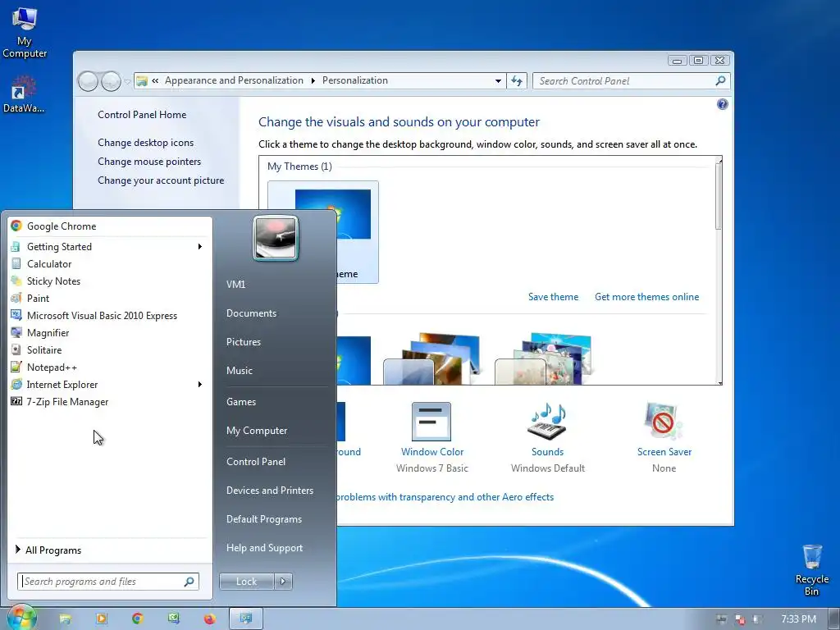This screenshot has height=630, width=840.
Task: Click Get more themes online
Action: [646, 297]
